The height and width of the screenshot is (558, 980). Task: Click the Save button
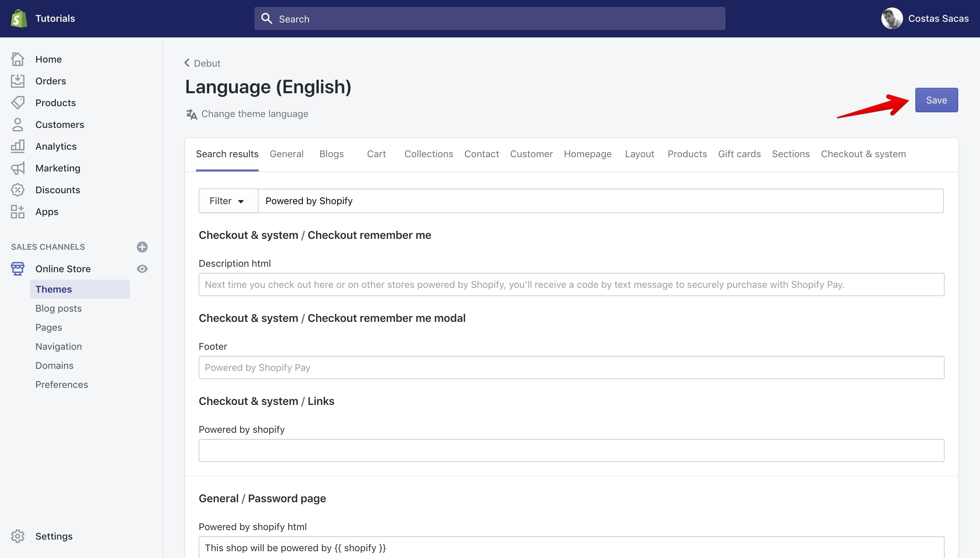point(936,100)
